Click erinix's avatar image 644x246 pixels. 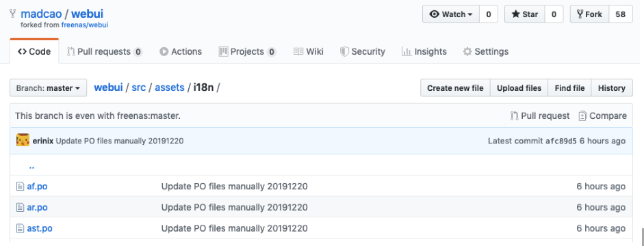coord(23,140)
